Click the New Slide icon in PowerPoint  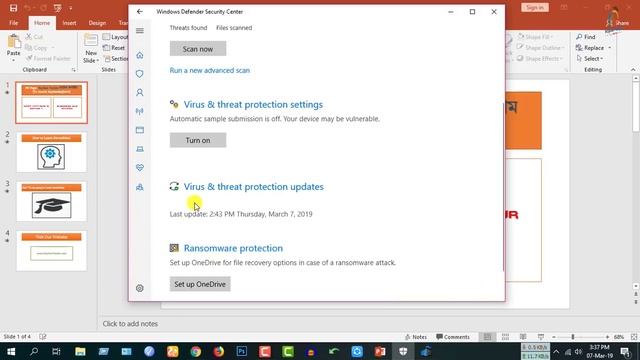(91, 41)
